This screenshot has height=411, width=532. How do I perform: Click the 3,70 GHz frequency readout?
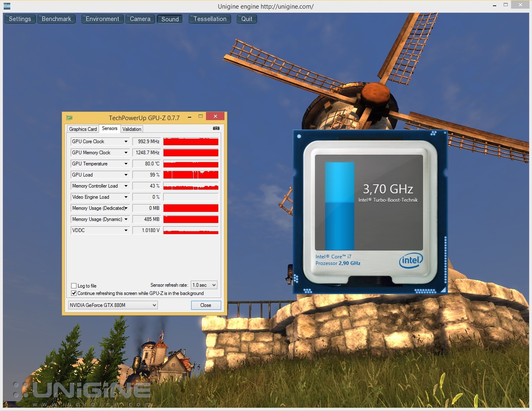click(388, 189)
